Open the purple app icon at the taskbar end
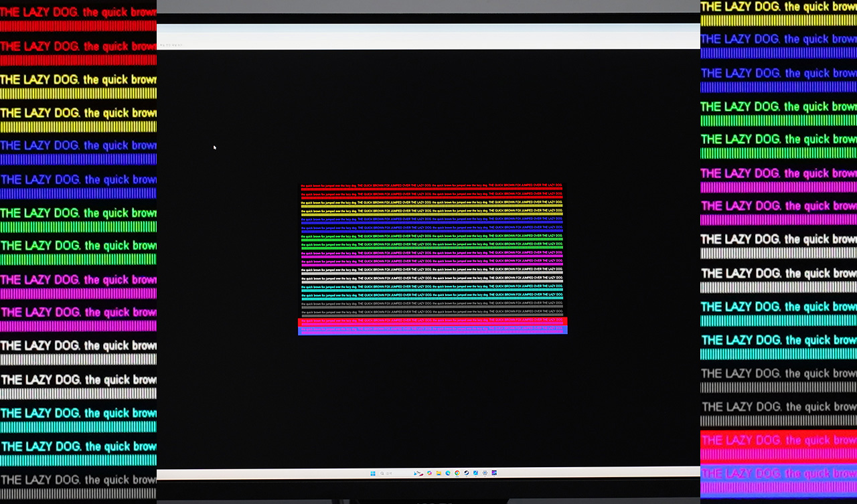Screen dimensions: 857x504 point(494,473)
